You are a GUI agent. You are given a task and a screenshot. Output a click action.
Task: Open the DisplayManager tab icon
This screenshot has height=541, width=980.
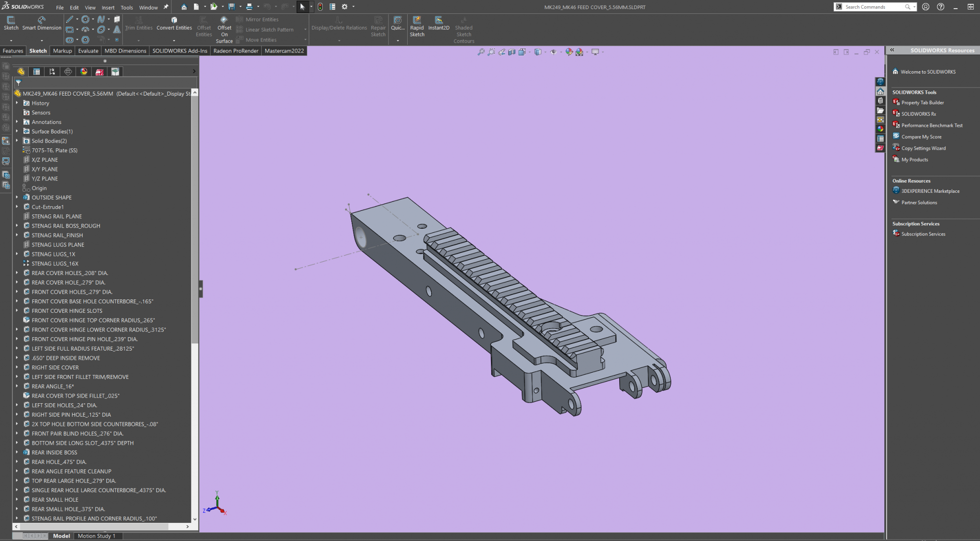84,72
